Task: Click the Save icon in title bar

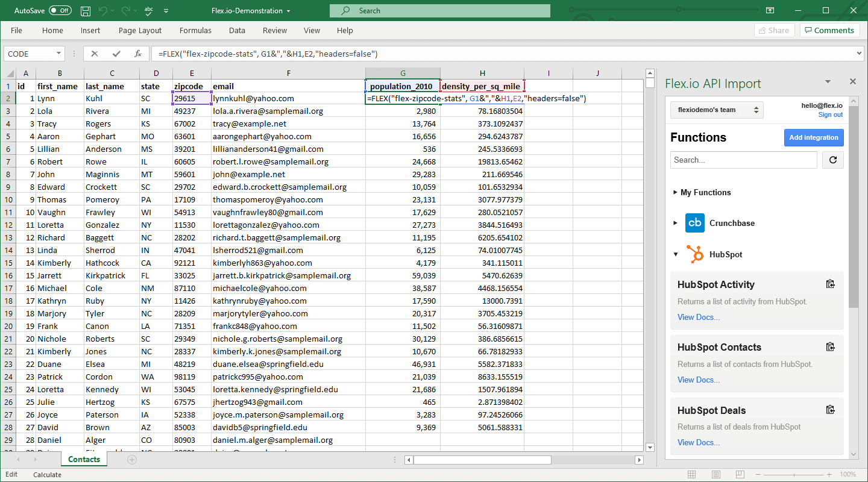Action: click(x=86, y=11)
